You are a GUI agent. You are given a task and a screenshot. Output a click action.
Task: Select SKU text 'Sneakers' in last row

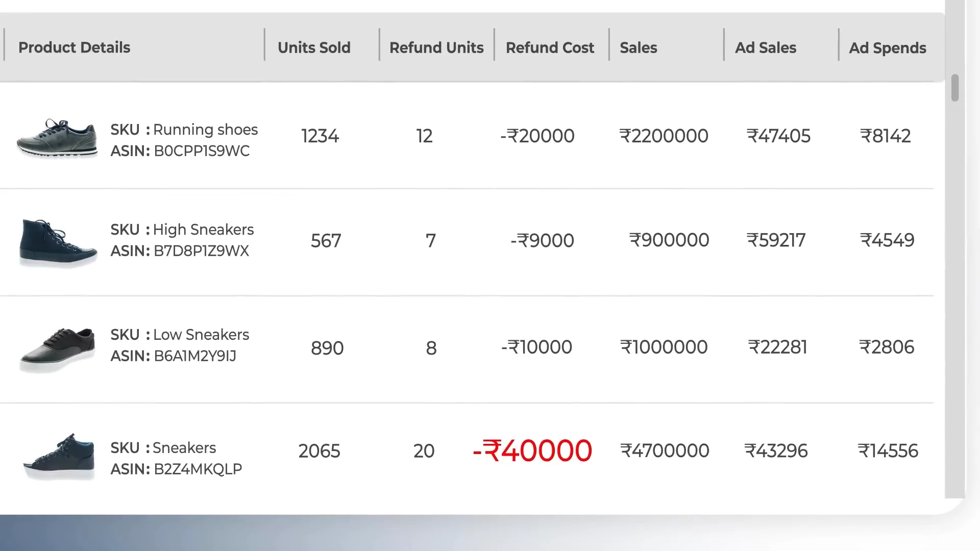pyautogui.click(x=184, y=448)
